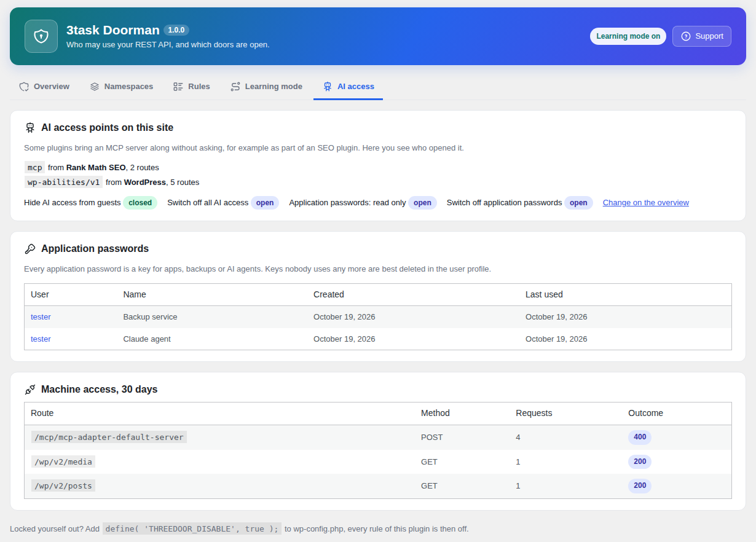Click the plug icon beside Machine access
The image size is (756, 542).
tap(30, 390)
